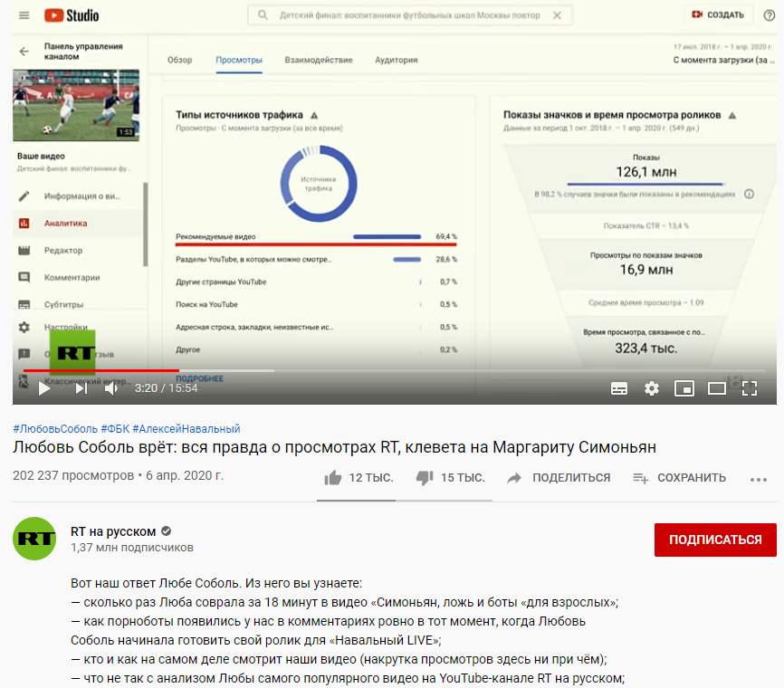
Task: Click the 16,9 млн views value
Action: point(646,270)
